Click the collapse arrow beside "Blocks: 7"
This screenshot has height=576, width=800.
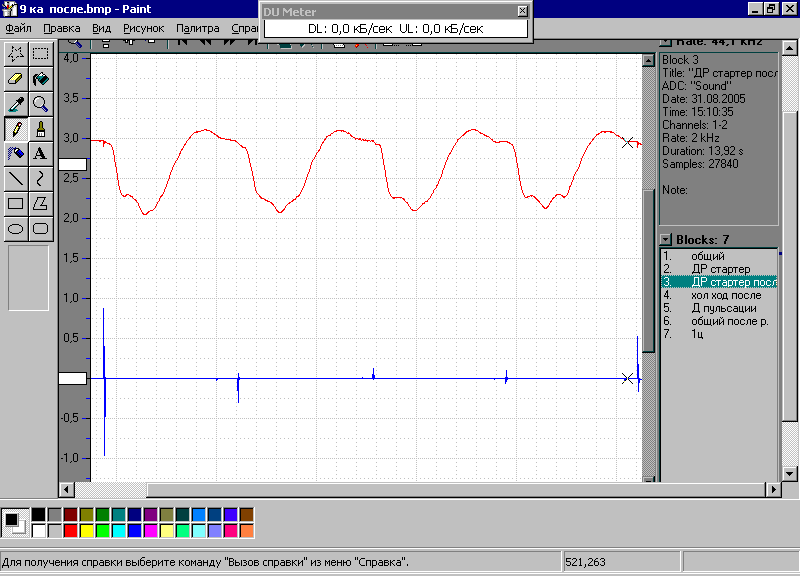click(665, 239)
